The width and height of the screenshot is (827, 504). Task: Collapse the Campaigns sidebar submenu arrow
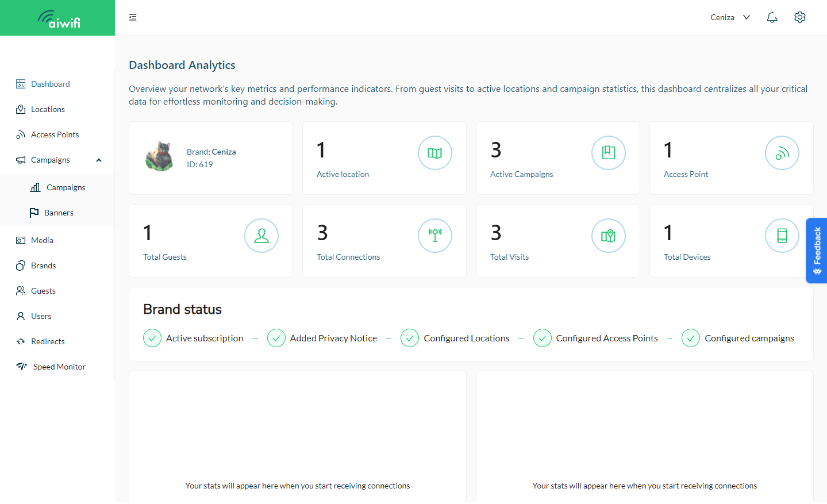point(99,160)
